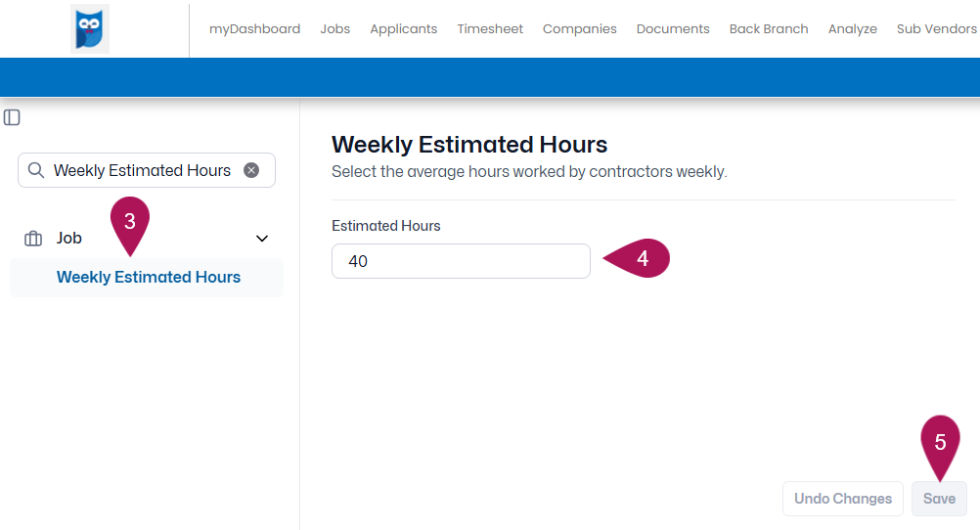This screenshot has width=980, height=530.
Task: Open Weekly Estimated Hours setting
Action: [x=148, y=278]
